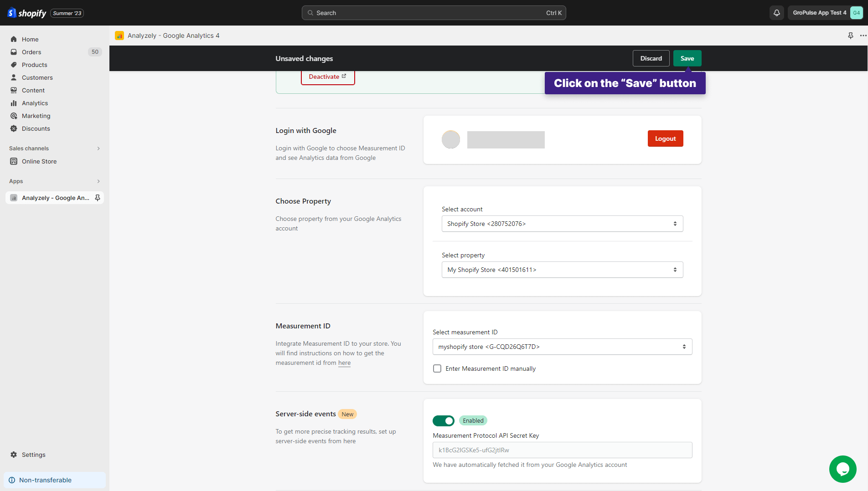This screenshot has width=868, height=491.
Task: Click the Google profile avatar
Action: (451, 139)
